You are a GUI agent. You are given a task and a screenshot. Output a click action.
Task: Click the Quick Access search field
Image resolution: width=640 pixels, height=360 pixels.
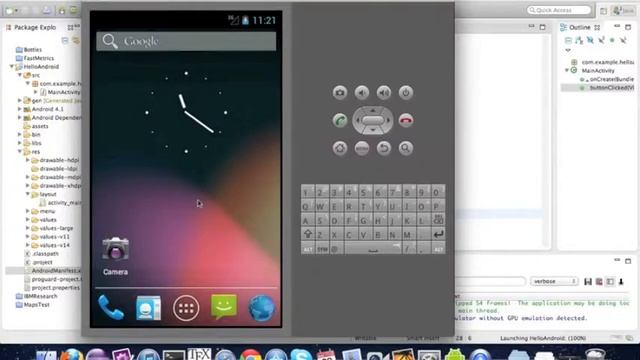[559, 10]
